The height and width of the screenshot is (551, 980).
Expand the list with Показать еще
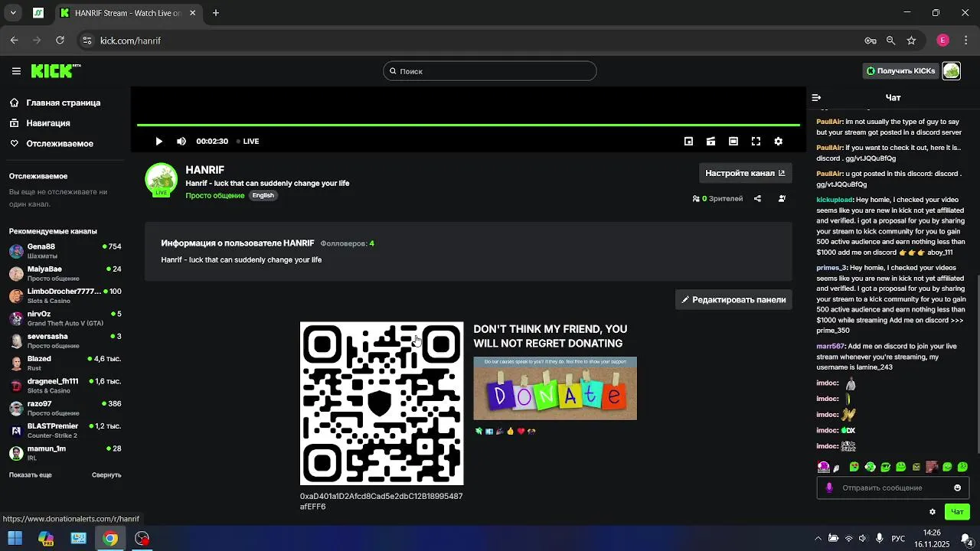coord(31,475)
